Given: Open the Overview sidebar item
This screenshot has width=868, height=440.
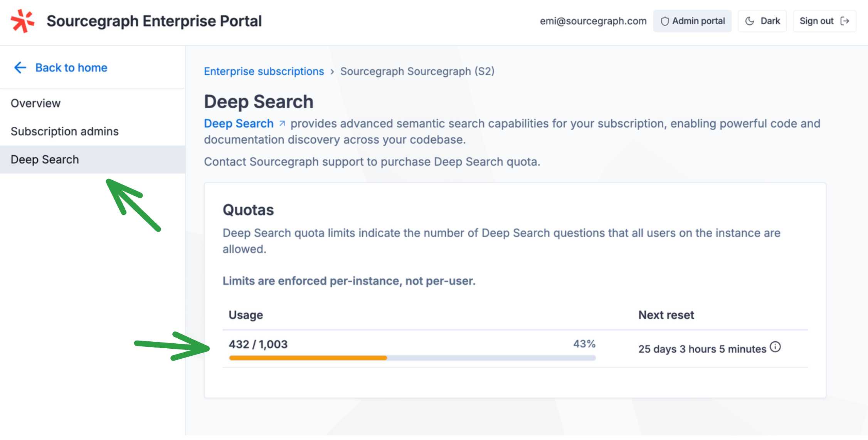Looking at the screenshot, I should pyautogui.click(x=35, y=103).
